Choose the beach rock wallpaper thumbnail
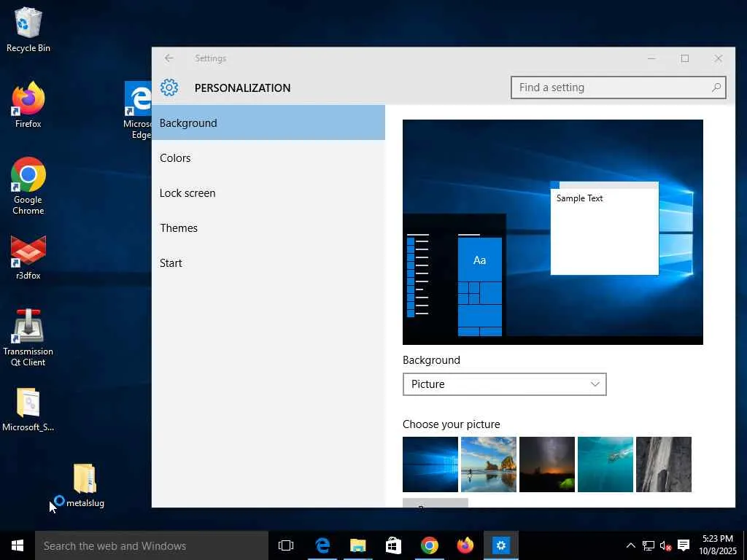The width and height of the screenshot is (747, 560). [489, 464]
